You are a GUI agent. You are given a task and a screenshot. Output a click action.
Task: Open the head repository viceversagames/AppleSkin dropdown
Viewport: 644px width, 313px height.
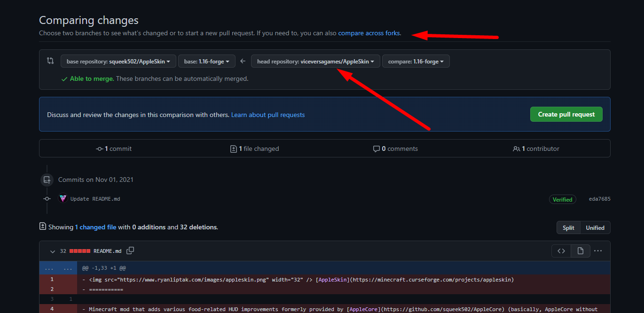(315, 61)
